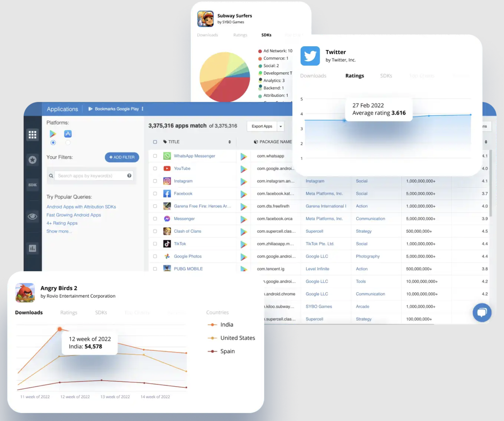
Task: Open the starred favorites sidebar icon
Action: [x=32, y=160]
